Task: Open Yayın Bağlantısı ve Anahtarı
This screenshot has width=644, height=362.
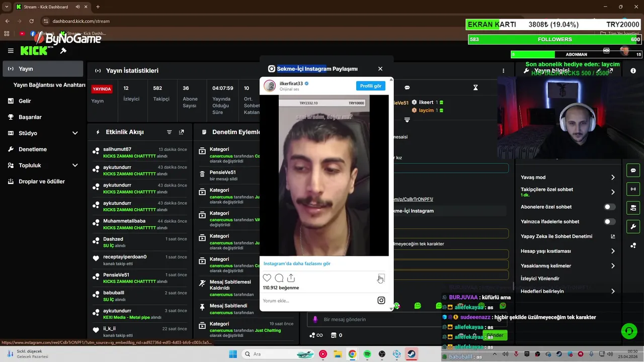Action: point(49,85)
